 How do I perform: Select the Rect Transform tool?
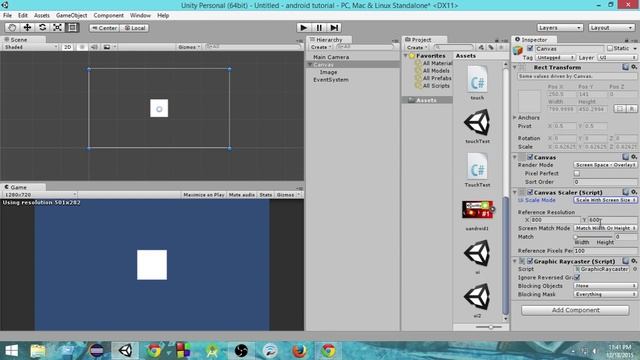point(72,28)
